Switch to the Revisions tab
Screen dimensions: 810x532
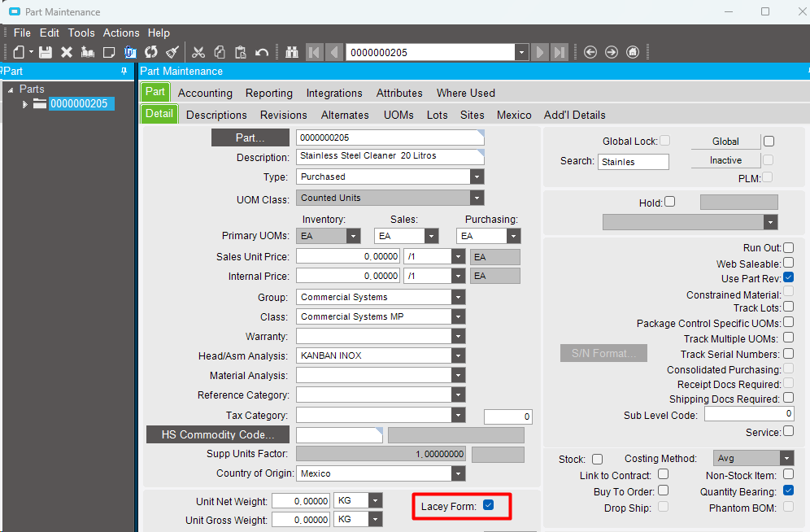[x=283, y=115]
